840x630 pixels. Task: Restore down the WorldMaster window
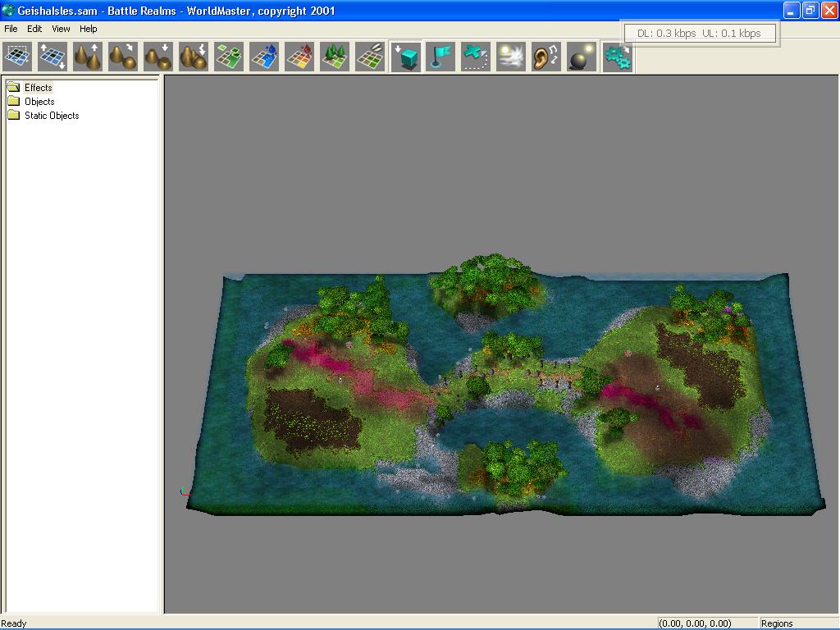(x=810, y=10)
